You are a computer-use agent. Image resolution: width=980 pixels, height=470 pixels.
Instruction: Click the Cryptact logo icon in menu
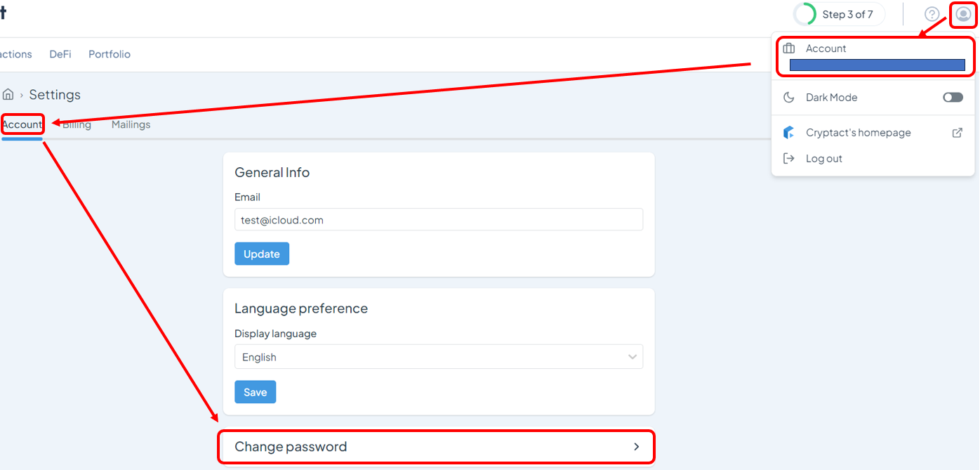pyautogui.click(x=789, y=133)
